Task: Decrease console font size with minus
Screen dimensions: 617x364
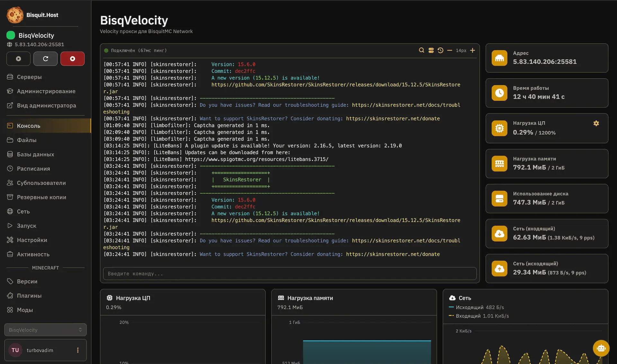Action: 450,50
